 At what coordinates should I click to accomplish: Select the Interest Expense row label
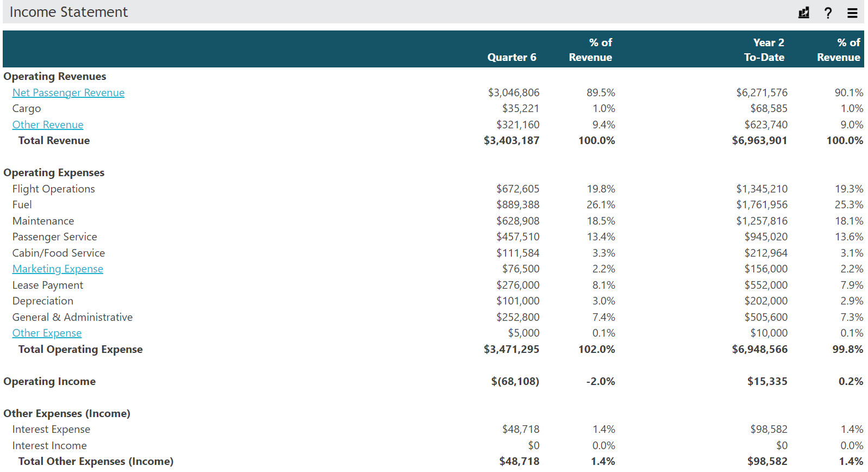51,429
